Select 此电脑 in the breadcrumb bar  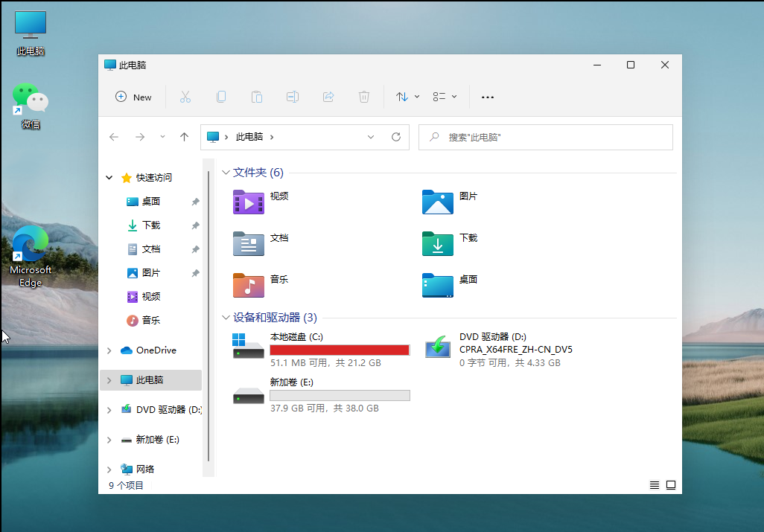click(x=249, y=137)
